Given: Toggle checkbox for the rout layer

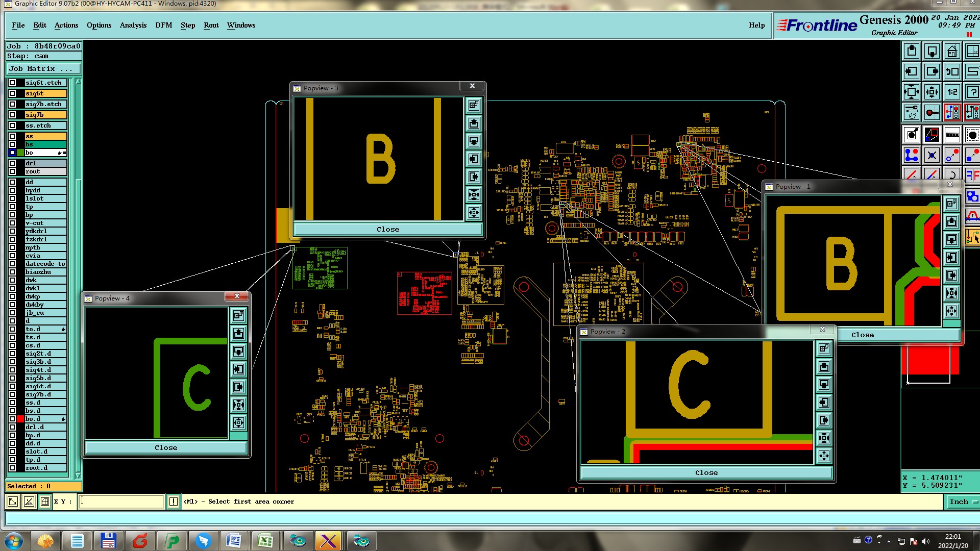Looking at the screenshot, I should tap(12, 171).
